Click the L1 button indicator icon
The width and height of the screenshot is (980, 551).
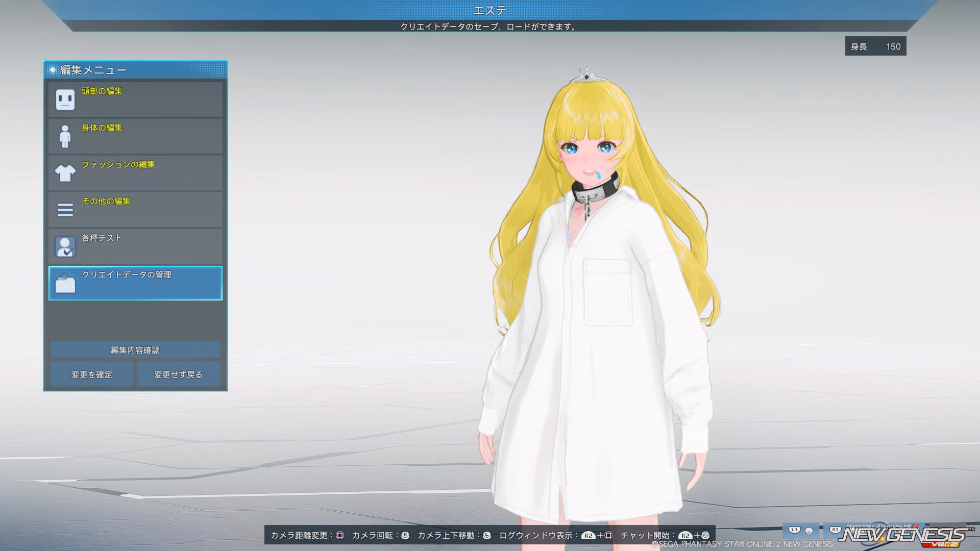pos(795,530)
